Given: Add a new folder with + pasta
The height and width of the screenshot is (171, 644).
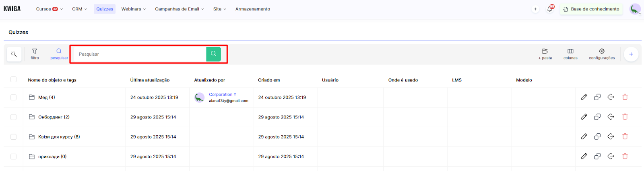Looking at the screenshot, I should [x=545, y=54].
